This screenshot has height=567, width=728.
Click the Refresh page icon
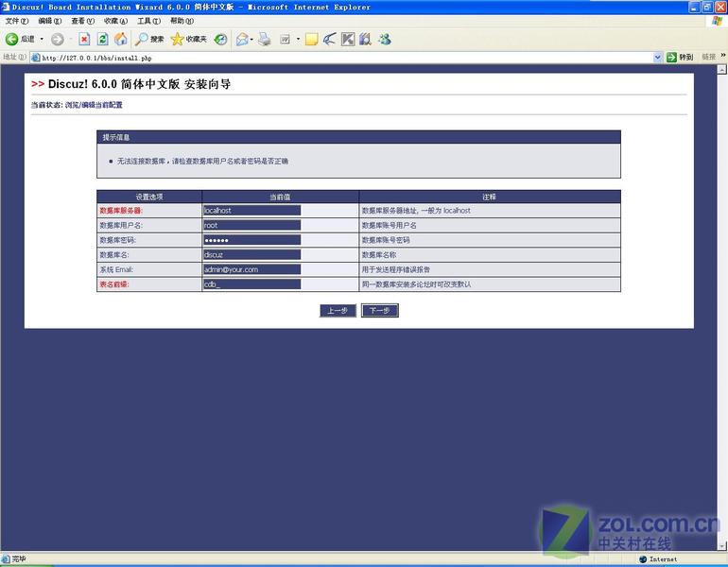pyautogui.click(x=103, y=40)
